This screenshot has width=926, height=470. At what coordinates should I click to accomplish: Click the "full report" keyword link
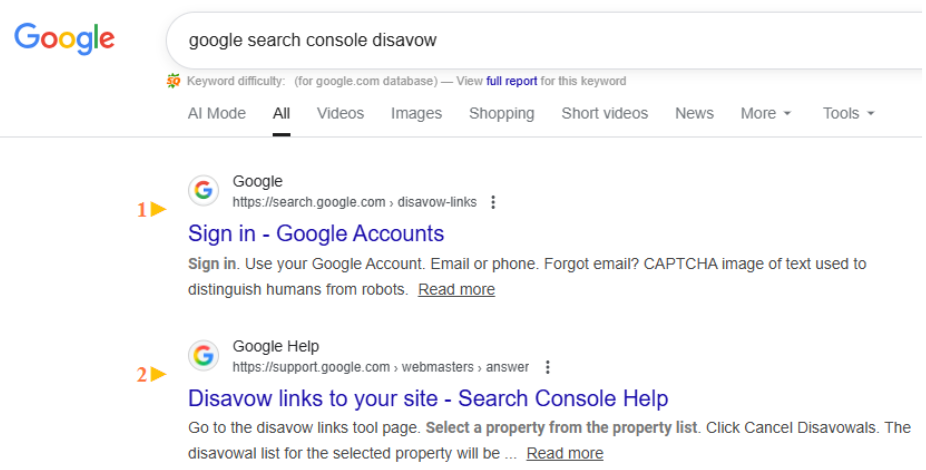point(512,81)
